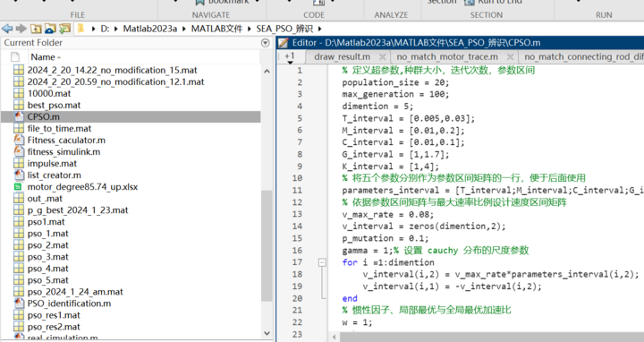Click line number 13 to set breakpoint
This screenshot has width=644, height=342.
[x=297, y=214]
